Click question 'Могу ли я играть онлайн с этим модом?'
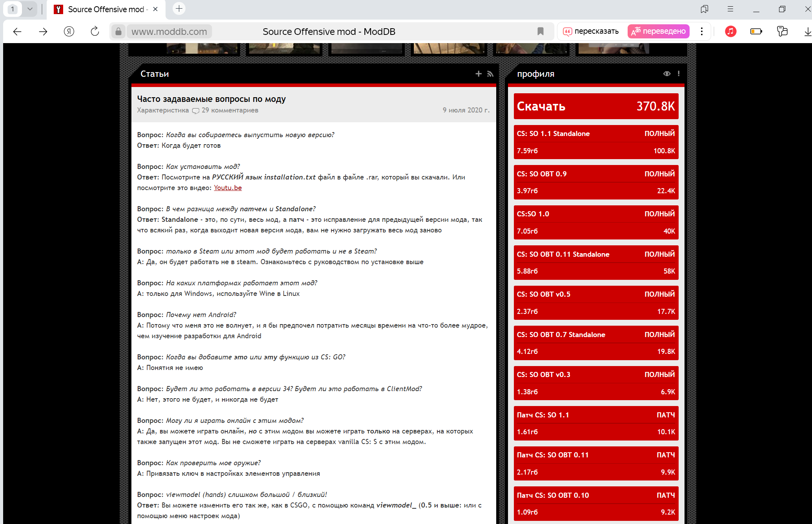Screen dimensions: 812x524 click(235, 421)
